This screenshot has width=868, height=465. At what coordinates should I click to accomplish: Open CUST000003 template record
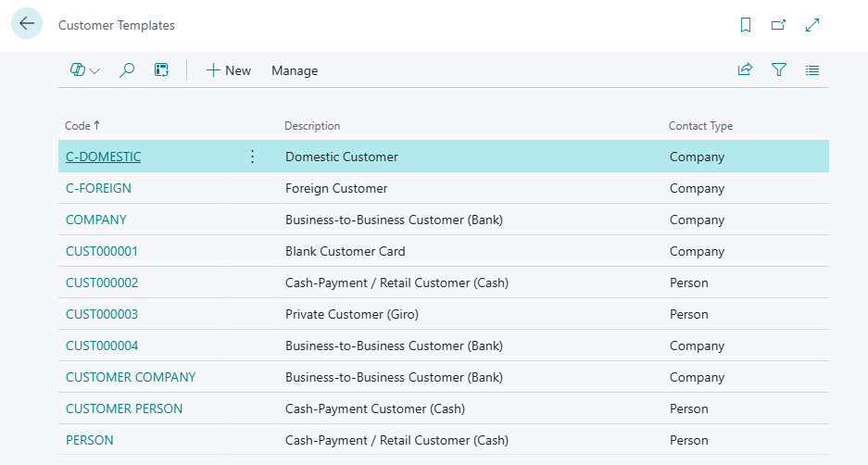click(102, 314)
